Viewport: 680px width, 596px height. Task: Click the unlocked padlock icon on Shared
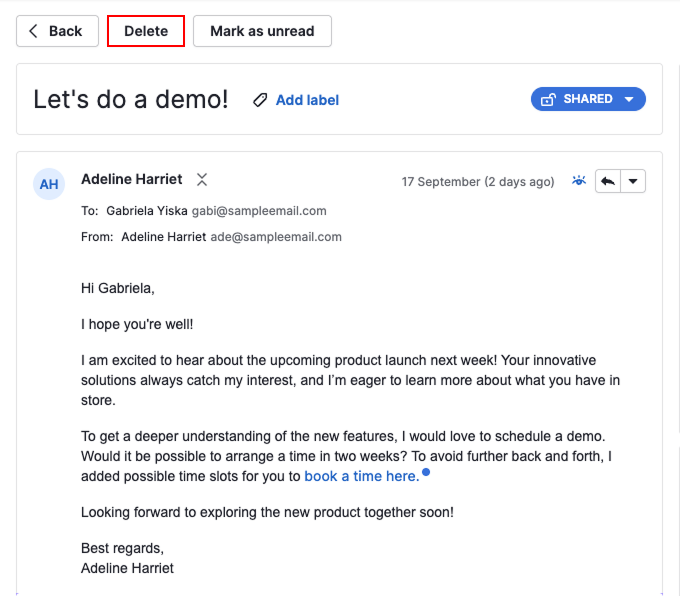[x=548, y=99]
